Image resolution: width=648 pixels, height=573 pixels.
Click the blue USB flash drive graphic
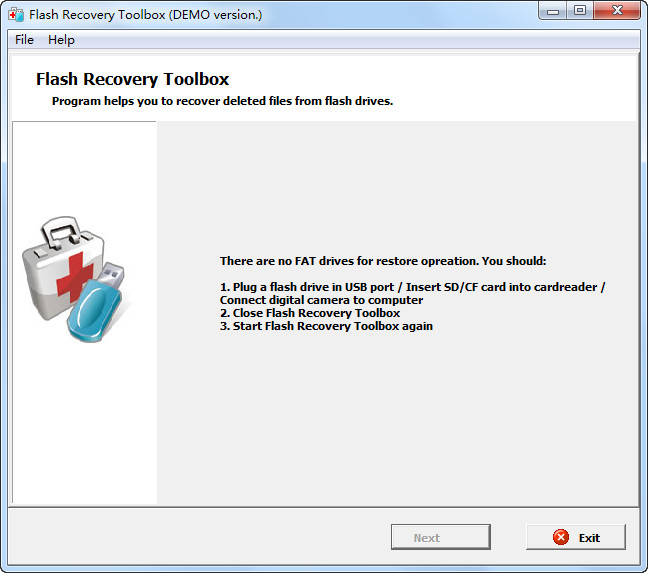point(96,302)
